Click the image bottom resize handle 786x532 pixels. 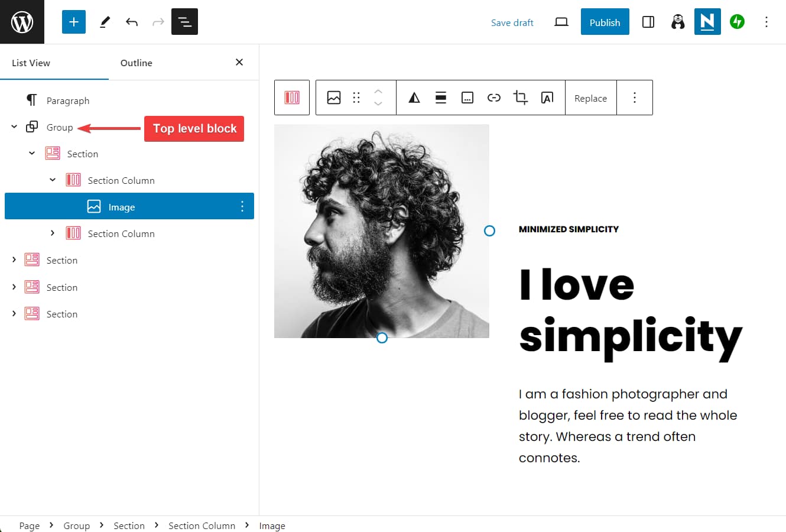(382, 338)
